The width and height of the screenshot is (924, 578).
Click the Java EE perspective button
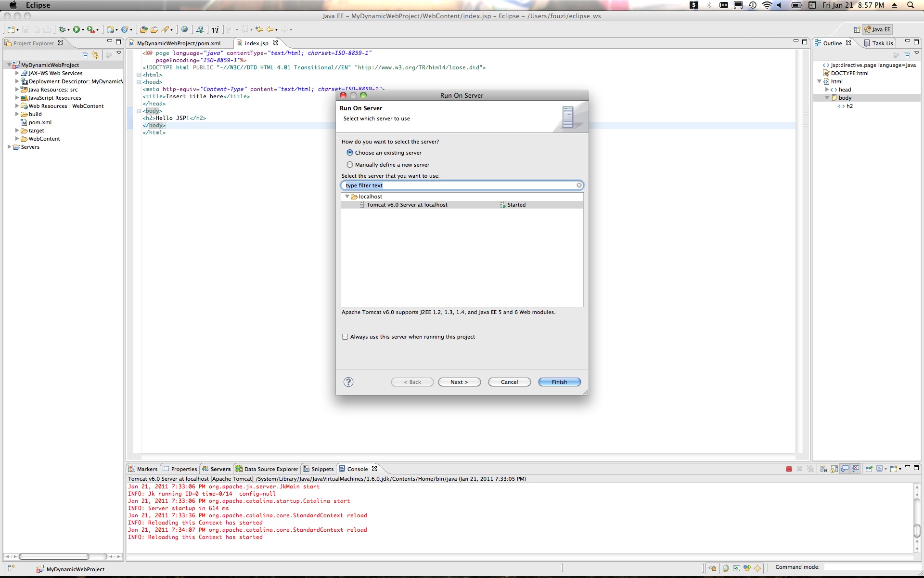coord(877,29)
